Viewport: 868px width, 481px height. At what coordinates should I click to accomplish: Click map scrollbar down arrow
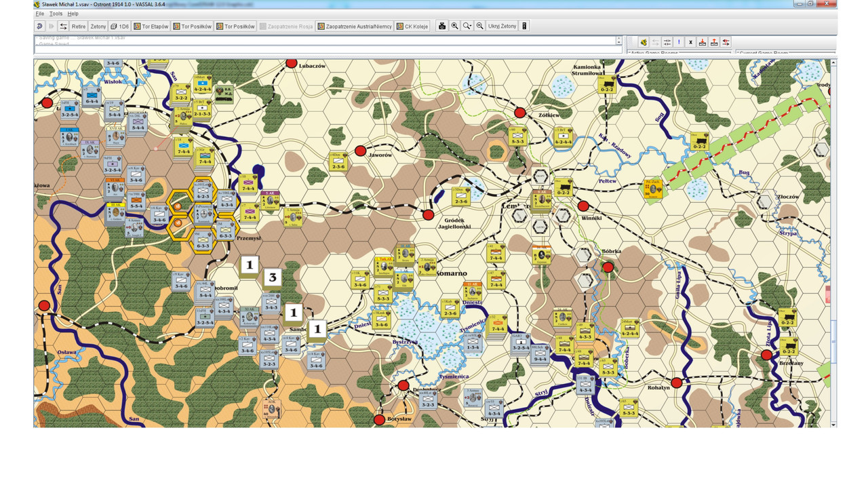[x=833, y=423]
